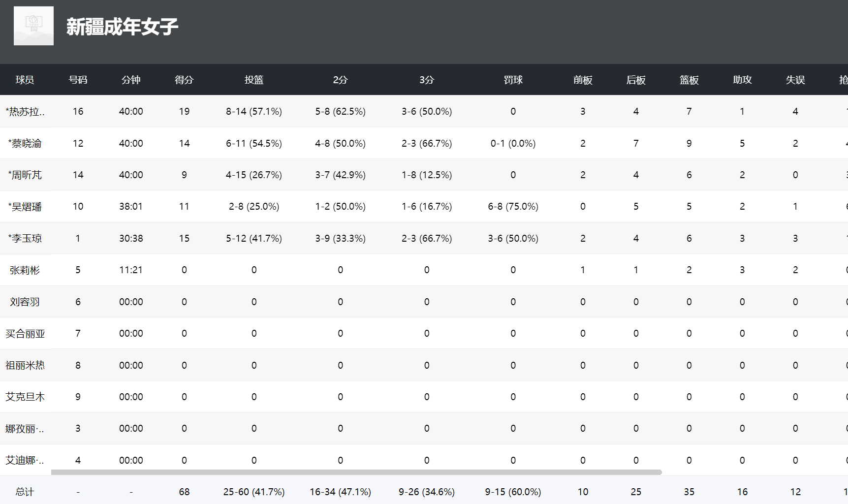Select the 分钟 column header
848x504 pixels.
(131, 80)
